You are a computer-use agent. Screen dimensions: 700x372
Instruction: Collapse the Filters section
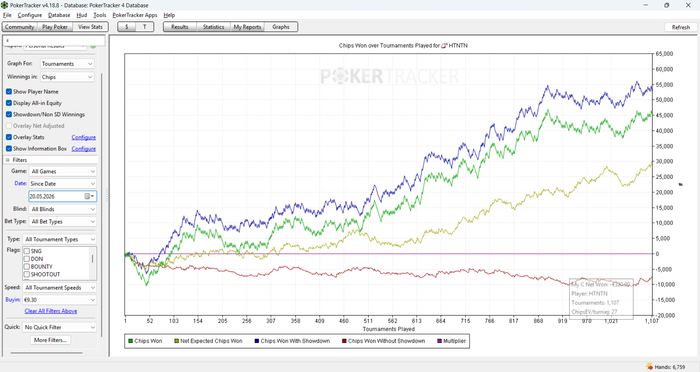[8, 160]
